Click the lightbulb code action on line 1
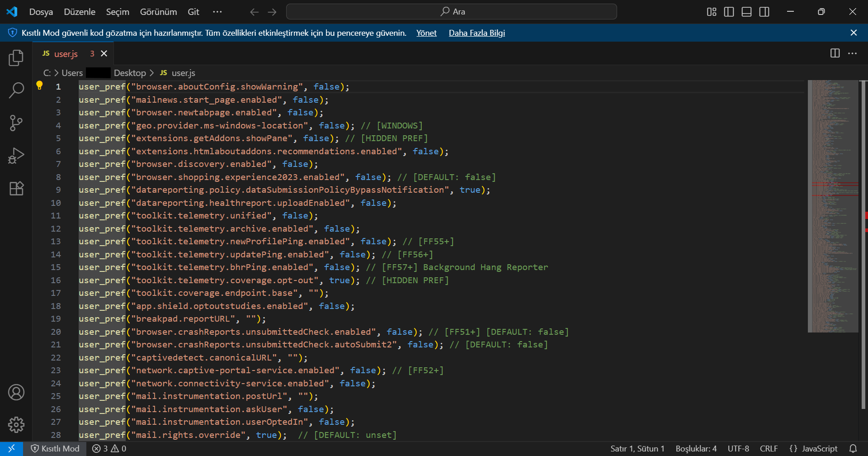Viewport: 868px width, 456px height. tap(39, 85)
